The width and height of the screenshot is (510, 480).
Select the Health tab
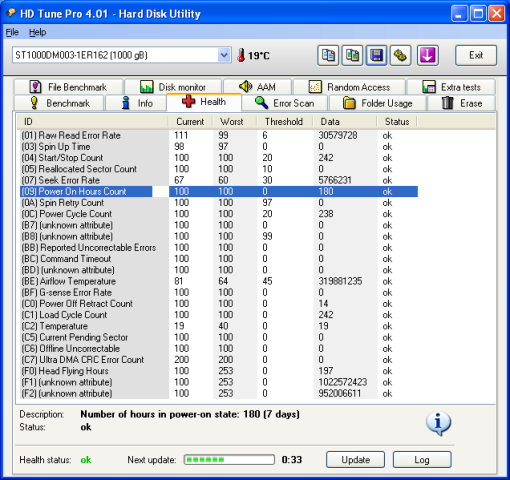tap(204, 102)
